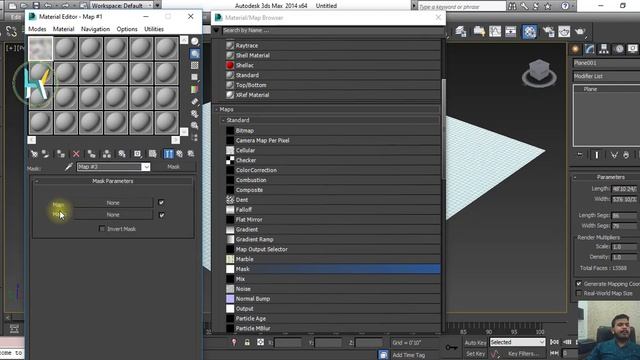The image size is (640, 360).
Task: Open the Create command panel tab
Action: 575,49
